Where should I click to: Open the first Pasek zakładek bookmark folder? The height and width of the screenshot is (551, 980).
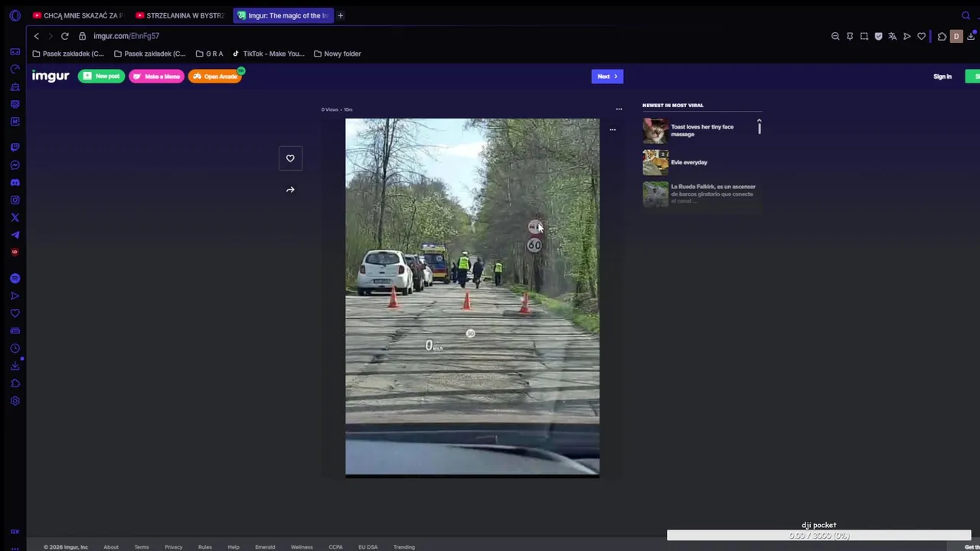pos(68,54)
